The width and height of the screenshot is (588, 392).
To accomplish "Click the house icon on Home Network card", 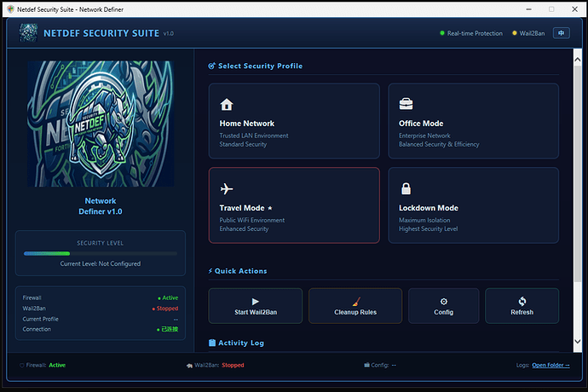I will click(x=227, y=104).
